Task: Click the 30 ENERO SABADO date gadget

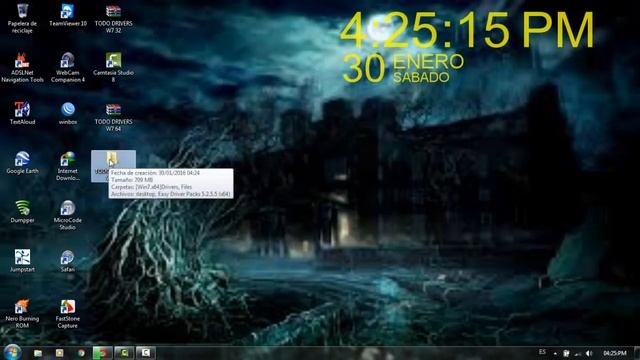Action: pyautogui.click(x=403, y=69)
